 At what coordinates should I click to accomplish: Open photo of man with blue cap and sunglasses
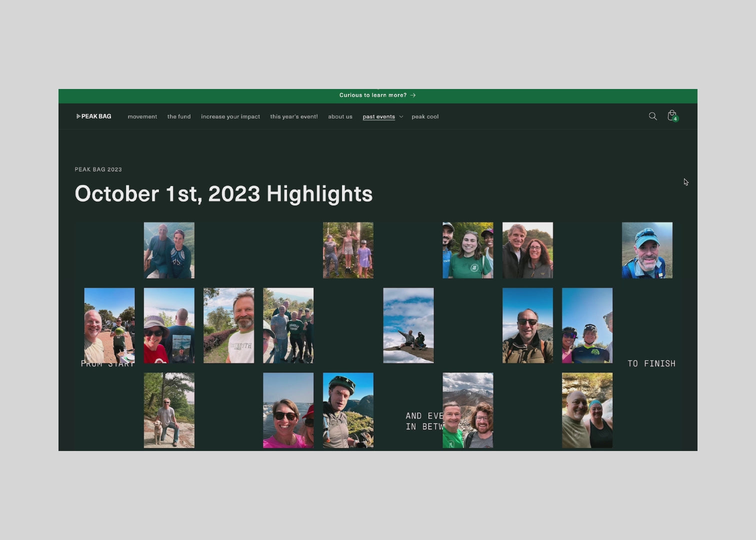(647, 250)
